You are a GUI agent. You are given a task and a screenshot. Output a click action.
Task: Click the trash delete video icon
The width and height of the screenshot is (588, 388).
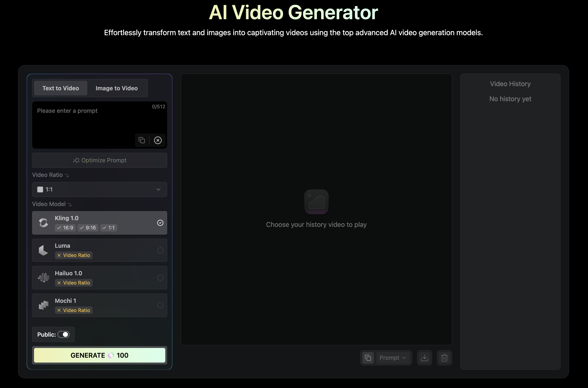tap(444, 358)
